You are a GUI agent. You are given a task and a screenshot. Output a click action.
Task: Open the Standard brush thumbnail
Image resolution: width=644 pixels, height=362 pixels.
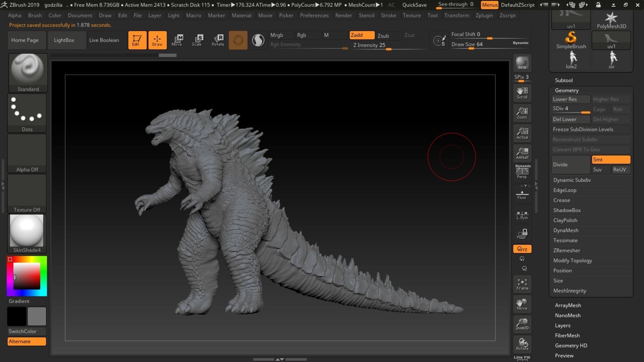[28, 72]
